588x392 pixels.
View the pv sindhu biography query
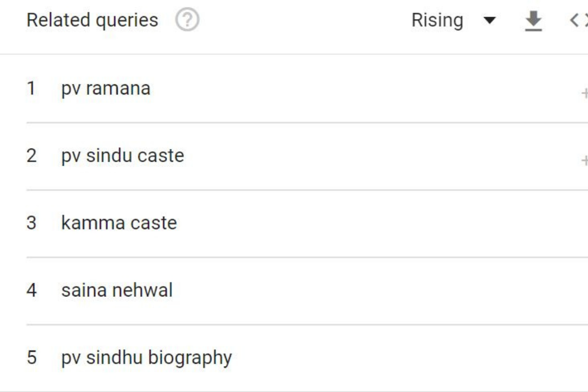coord(147,358)
